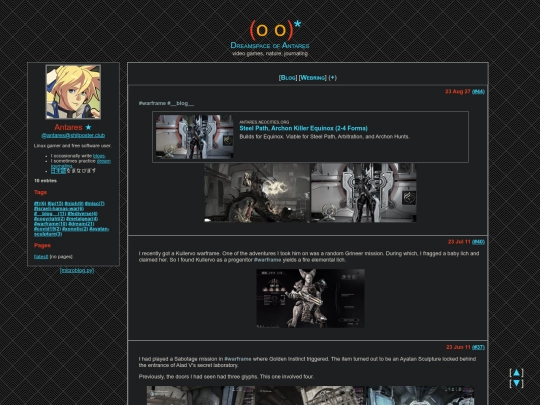Image resolution: width=540 pixels, height=405 pixels.
Task: Open post permalink #37 next to 23 Jun 11
Action: coord(478,347)
